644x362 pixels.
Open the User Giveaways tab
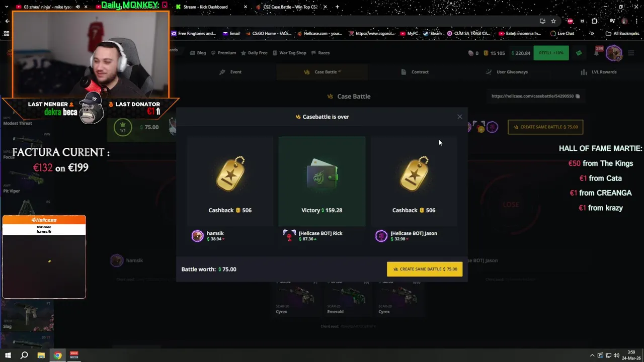(x=507, y=72)
